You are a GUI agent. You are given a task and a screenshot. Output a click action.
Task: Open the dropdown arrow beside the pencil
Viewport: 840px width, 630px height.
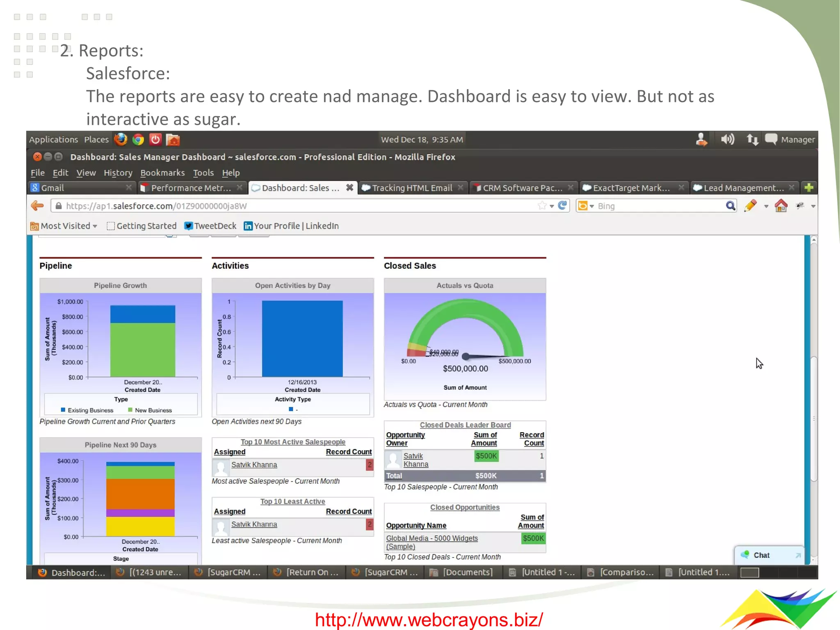pyautogui.click(x=766, y=206)
